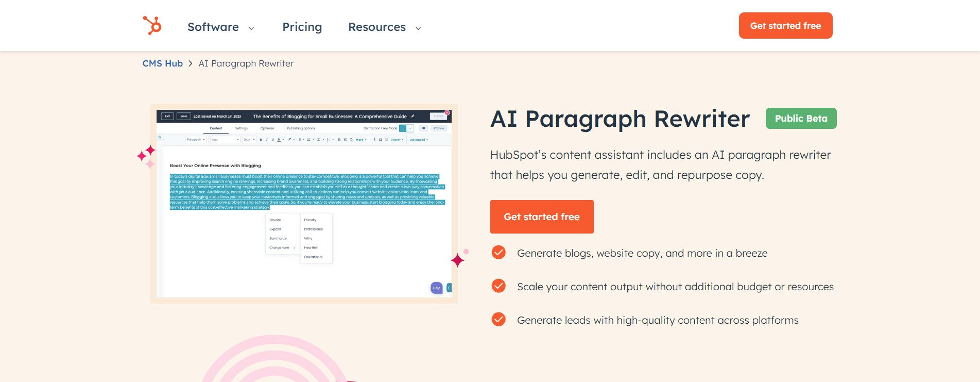Click the underline icon in editor toolbar
Viewport: 980px width, 382px height.
click(272, 140)
